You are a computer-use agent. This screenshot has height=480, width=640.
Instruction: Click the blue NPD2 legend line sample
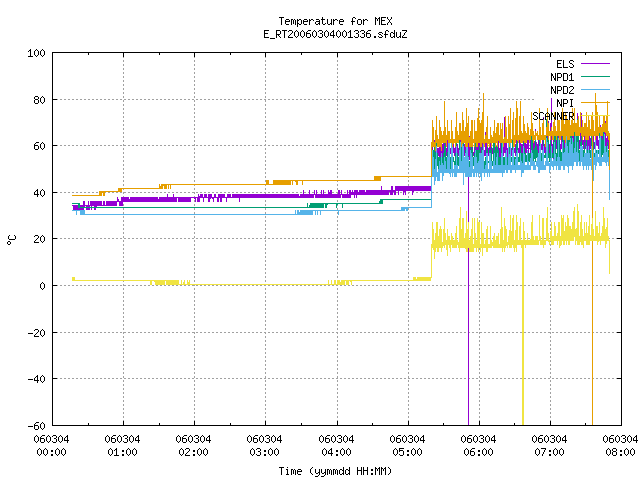596,89
